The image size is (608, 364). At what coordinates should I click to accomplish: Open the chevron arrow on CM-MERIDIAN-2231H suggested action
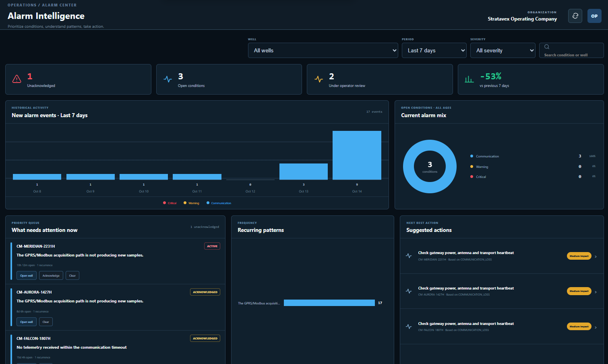click(596, 256)
